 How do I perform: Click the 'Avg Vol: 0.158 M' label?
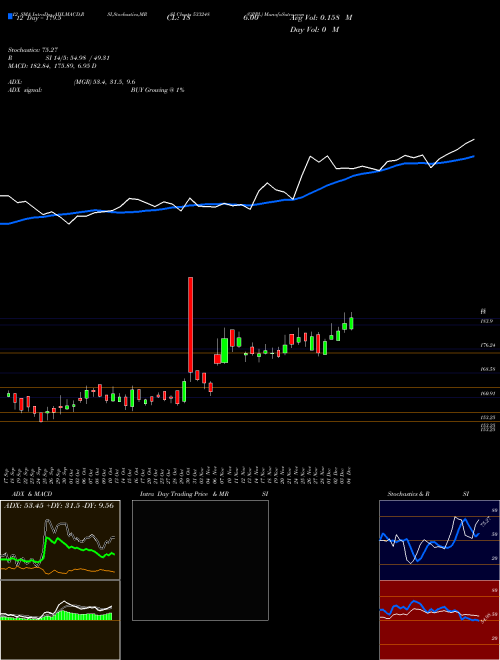(321, 18)
